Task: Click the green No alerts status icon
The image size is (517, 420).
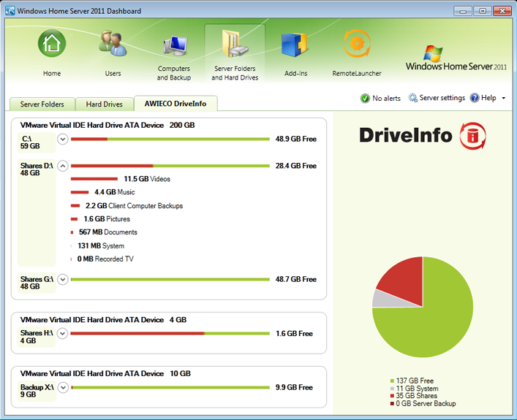Action: tap(365, 98)
